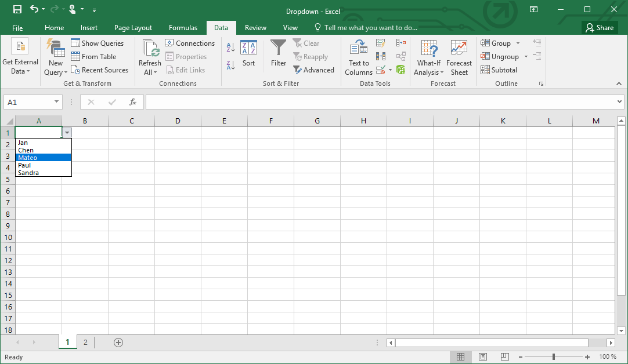Click the Remove Duplicates icon

pyautogui.click(x=380, y=56)
